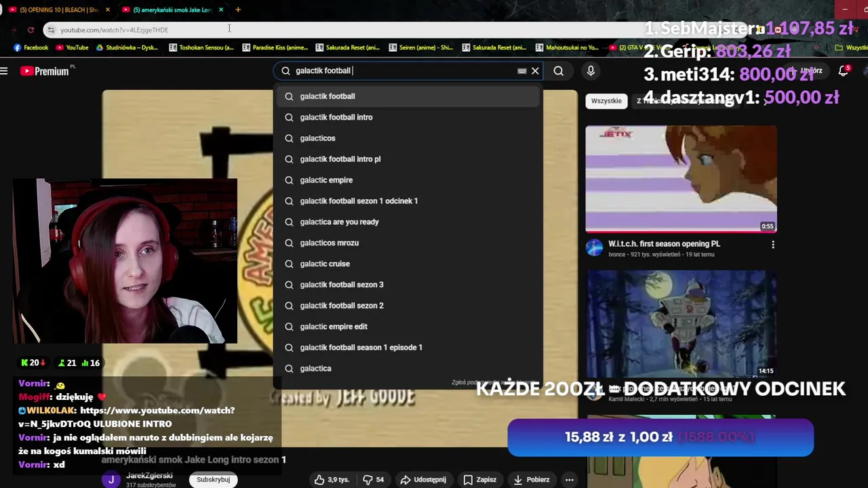
Task: Like the video with thumbs-up 3,9 tys.
Action: 332,479
